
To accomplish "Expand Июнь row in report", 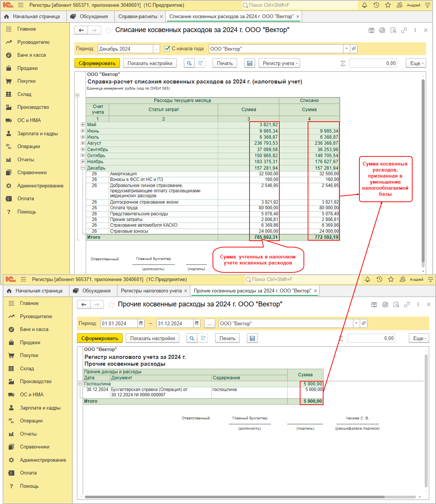I will (83, 131).
